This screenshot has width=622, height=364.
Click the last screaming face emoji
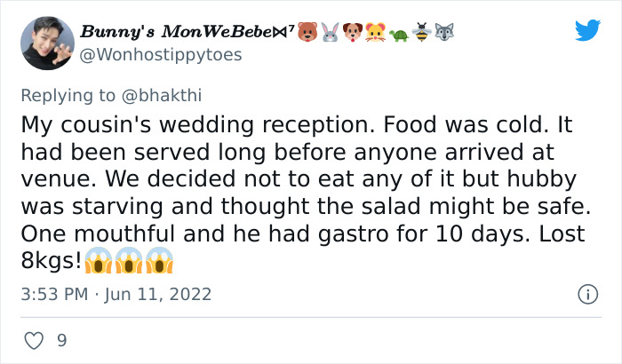(x=159, y=260)
